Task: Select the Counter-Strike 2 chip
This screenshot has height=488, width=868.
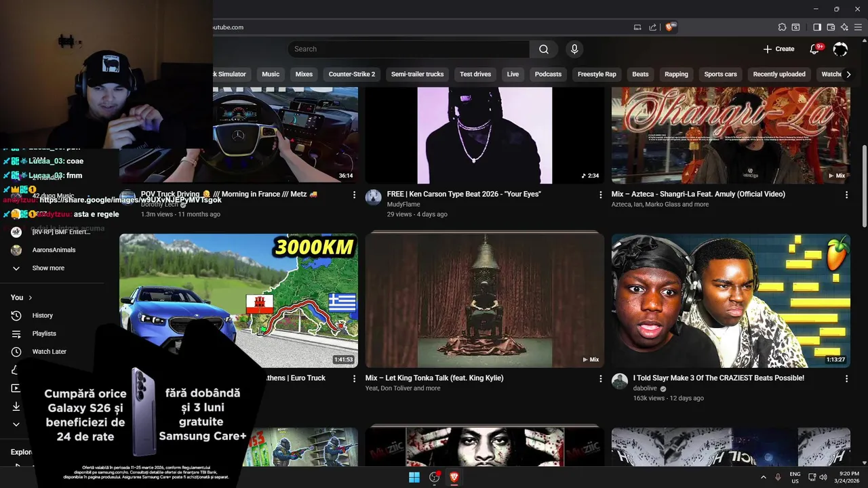Action: pos(352,75)
